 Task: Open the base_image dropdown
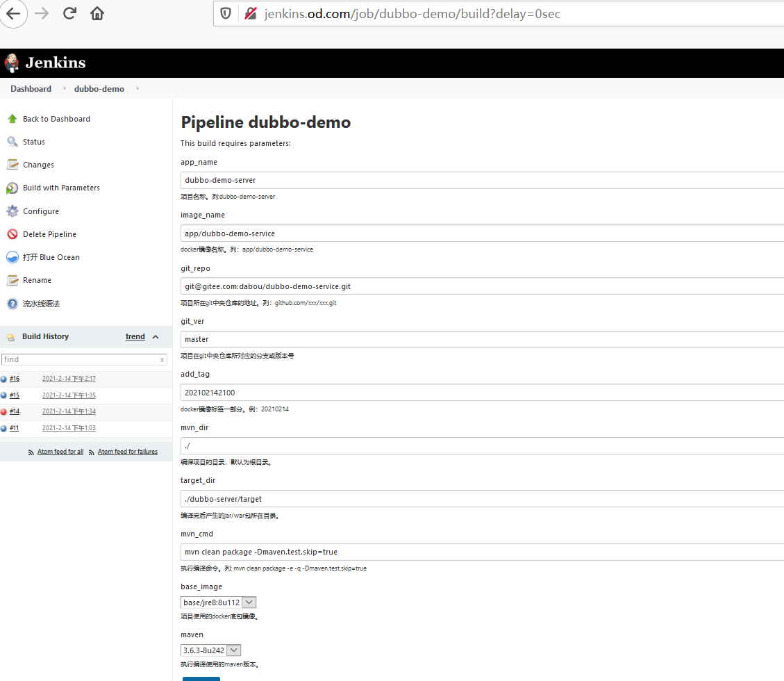pyautogui.click(x=249, y=602)
